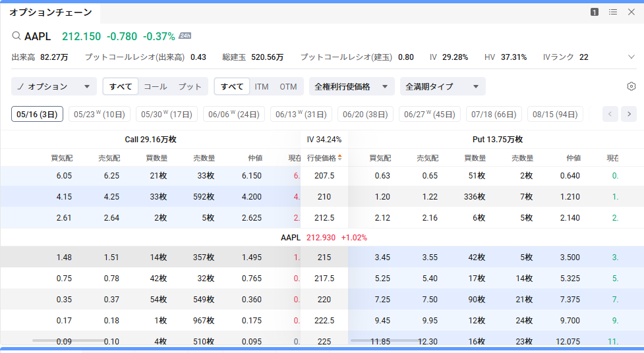Click the 24h trading badge next to price
This screenshot has width=644, height=353.
tap(185, 36)
